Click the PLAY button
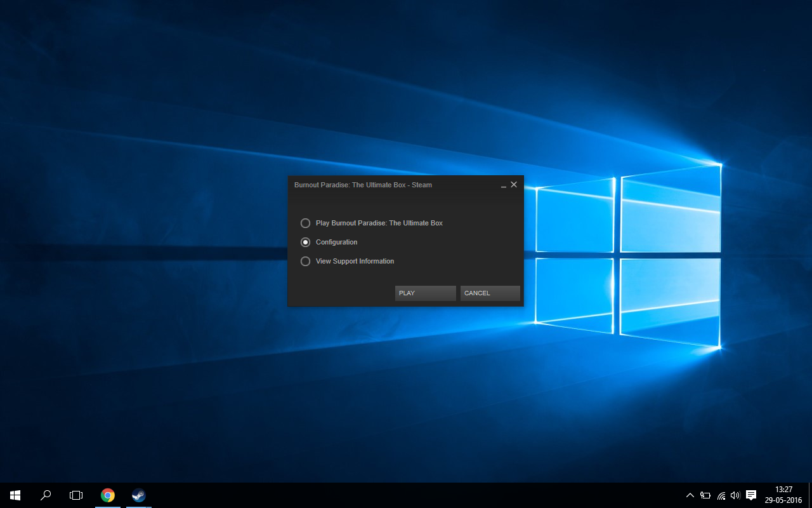 click(425, 293)
